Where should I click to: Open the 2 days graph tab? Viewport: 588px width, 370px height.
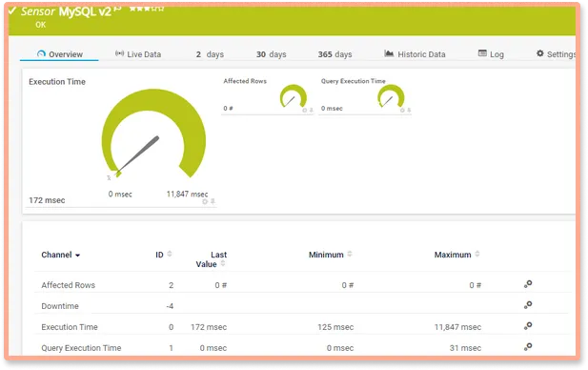click(210, 54)
